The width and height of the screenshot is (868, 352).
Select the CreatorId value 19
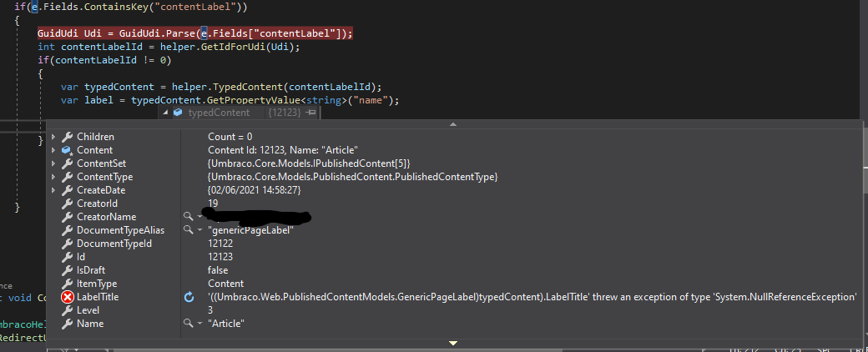coord(213,204)
